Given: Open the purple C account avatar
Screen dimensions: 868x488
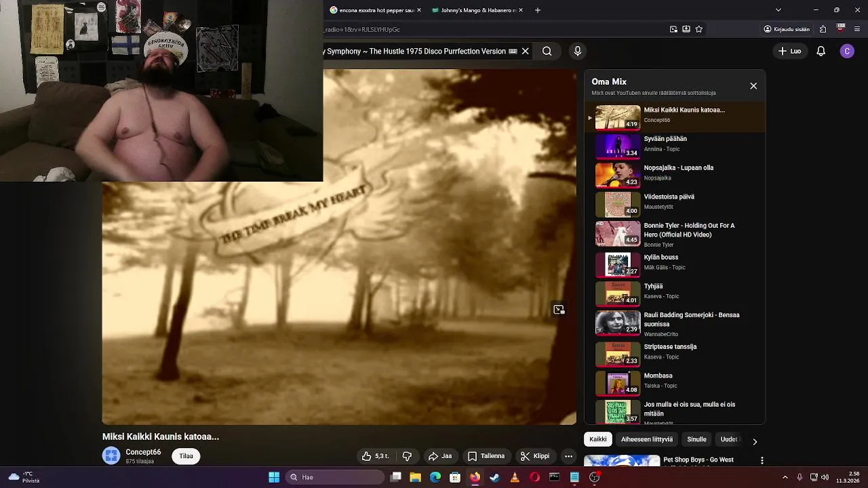Looking at the screenshot, I should (847, 51).
